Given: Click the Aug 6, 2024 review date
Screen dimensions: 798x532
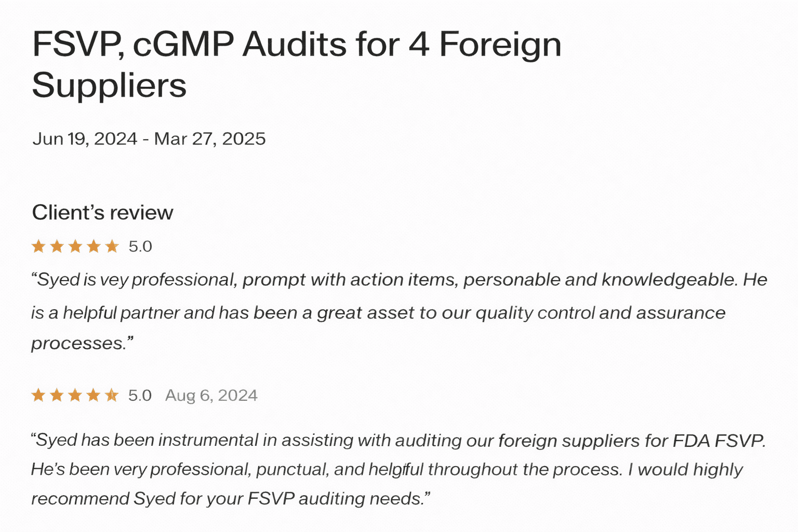Looking at the screenshot, I should pos(211,395).
